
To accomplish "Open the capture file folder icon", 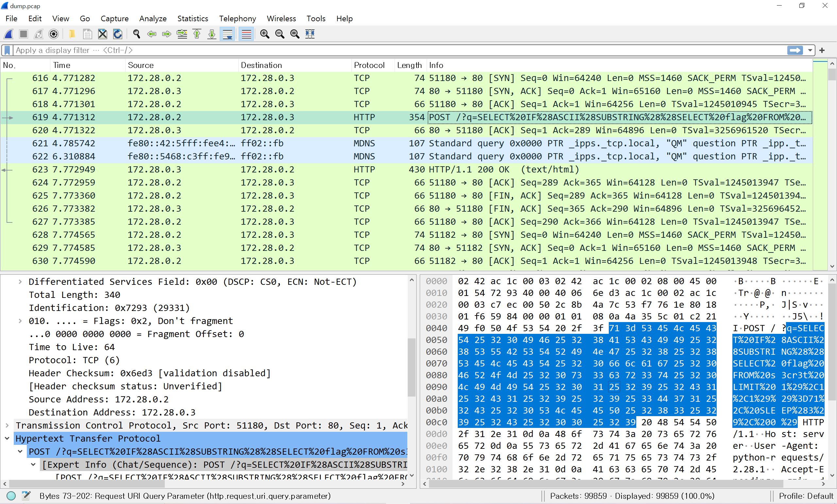I will (x=72, y=34).
